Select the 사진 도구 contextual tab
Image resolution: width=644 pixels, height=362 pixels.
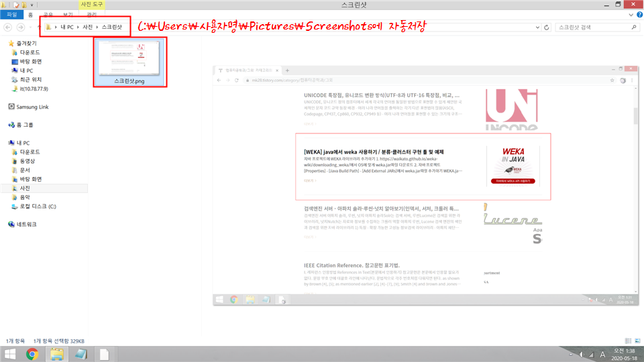92,5
